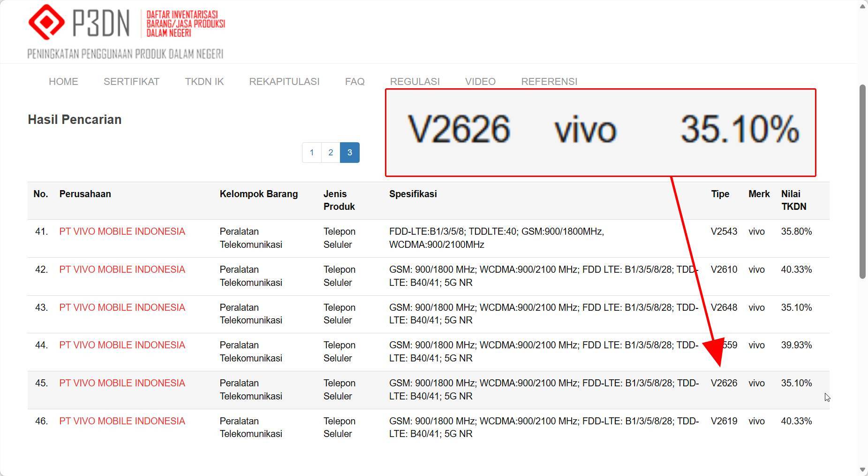Open the TKDN IK menu item
The width and height of the screenshot is (868, 476).
click(x=204, y=82)
